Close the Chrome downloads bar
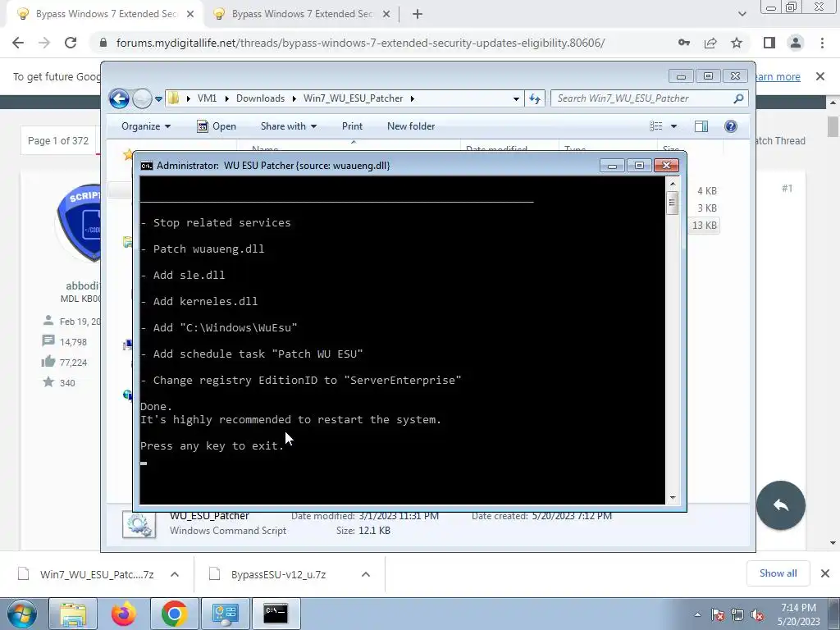 pos(825,573)
